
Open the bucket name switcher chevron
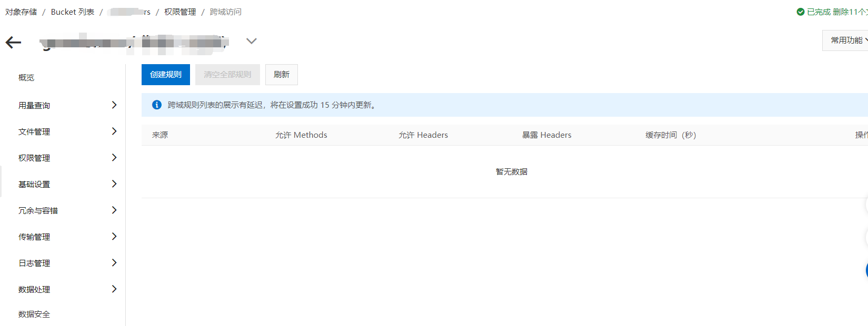(x=252, y=41)
